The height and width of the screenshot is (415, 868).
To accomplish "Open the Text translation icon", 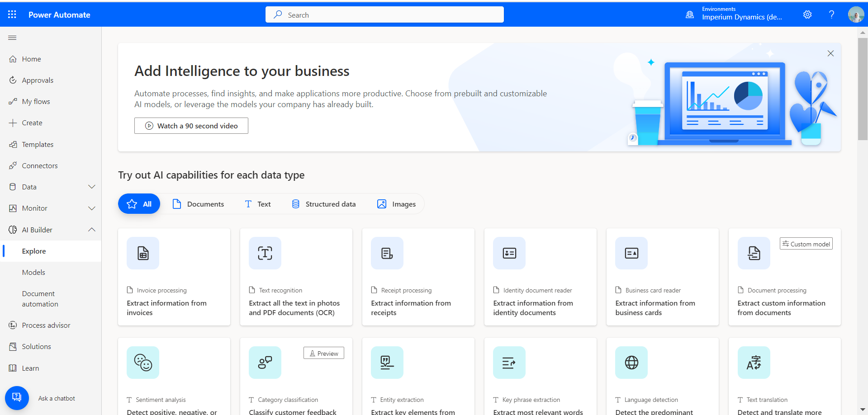I will pos(754,363).
